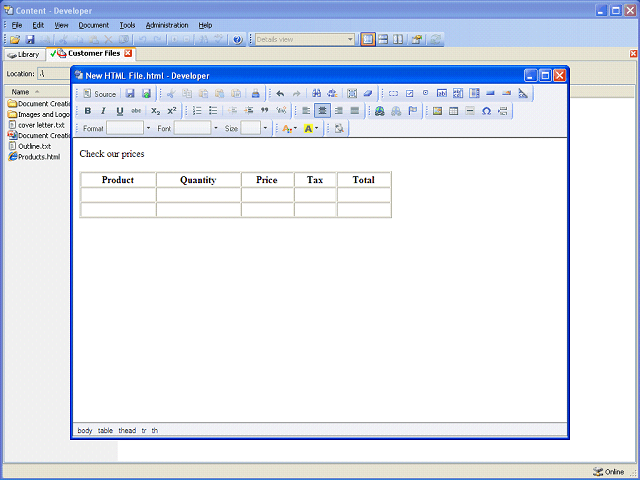This screenshot has width=640, height=480.
Task: Toggle Strikethrough formatting
Action: coord(136,111)
